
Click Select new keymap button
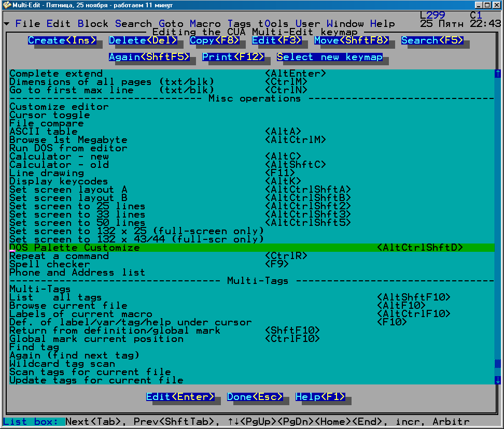tap(330, 57)
